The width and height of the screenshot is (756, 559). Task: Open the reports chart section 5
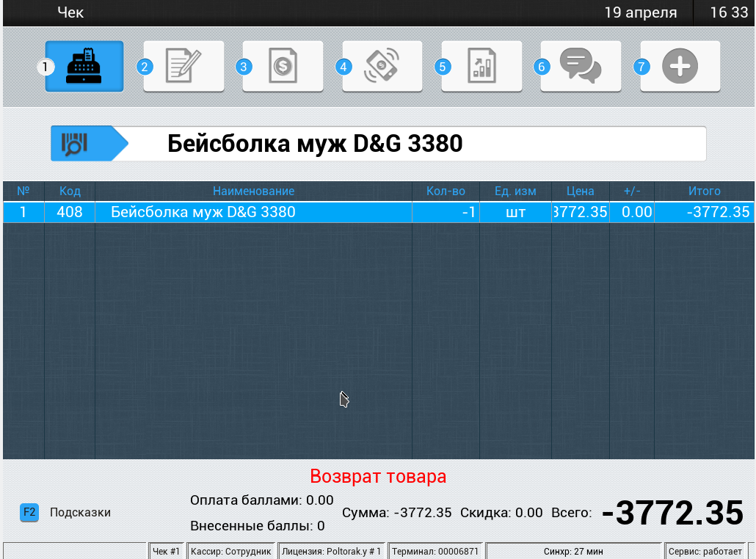(x=481, y=66)
